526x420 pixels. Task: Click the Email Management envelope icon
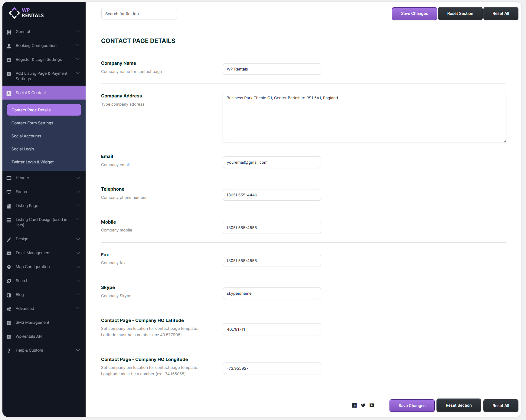pos(9,253)
